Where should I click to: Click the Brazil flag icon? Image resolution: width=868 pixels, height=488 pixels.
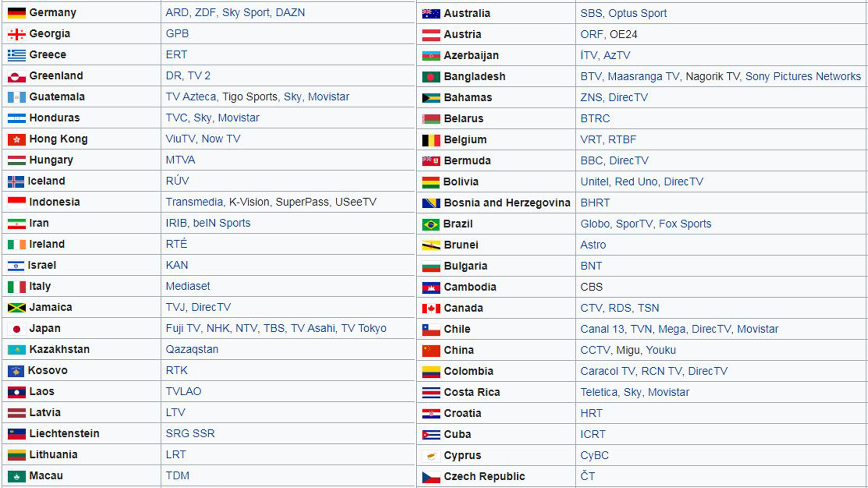click(x=431, y=224)
